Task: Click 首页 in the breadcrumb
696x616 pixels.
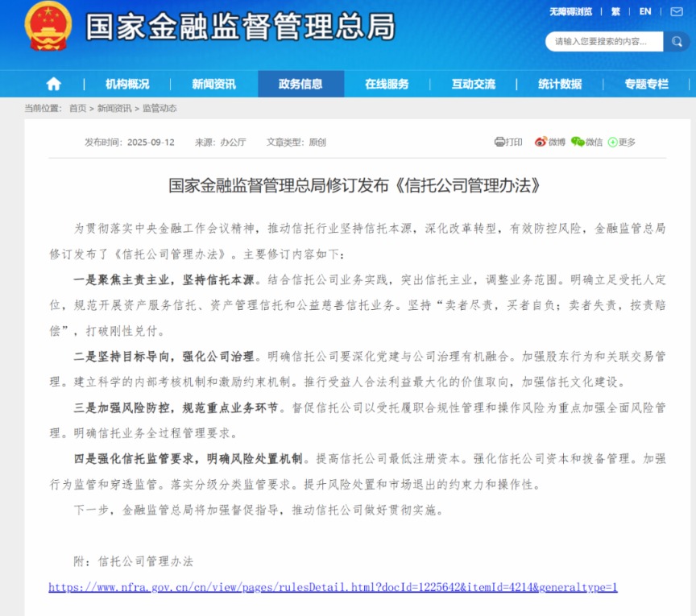Action: (77, 108)
